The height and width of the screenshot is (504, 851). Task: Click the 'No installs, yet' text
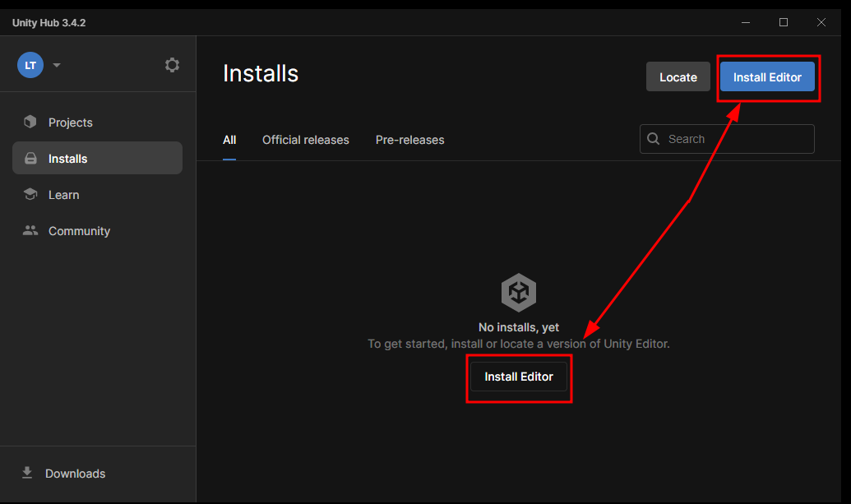point(518,327)
